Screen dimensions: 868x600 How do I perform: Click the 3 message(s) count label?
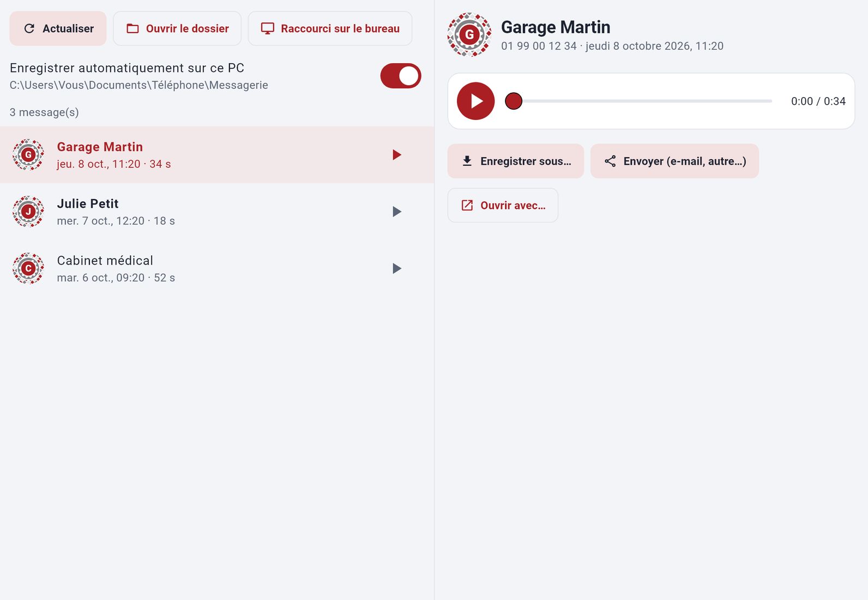44,112
